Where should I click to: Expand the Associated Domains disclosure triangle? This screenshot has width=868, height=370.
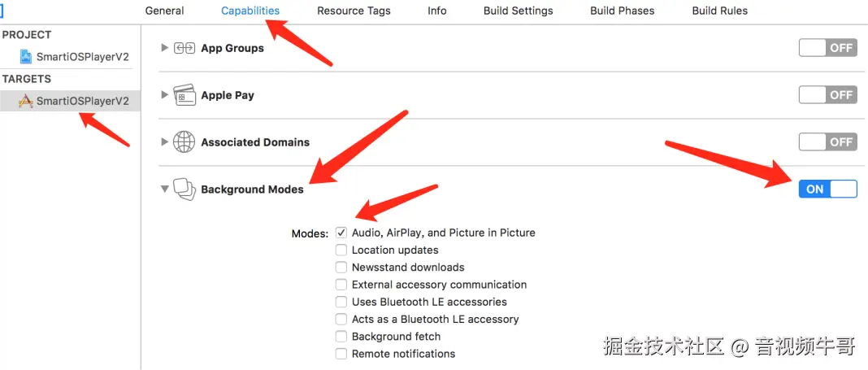165,141
